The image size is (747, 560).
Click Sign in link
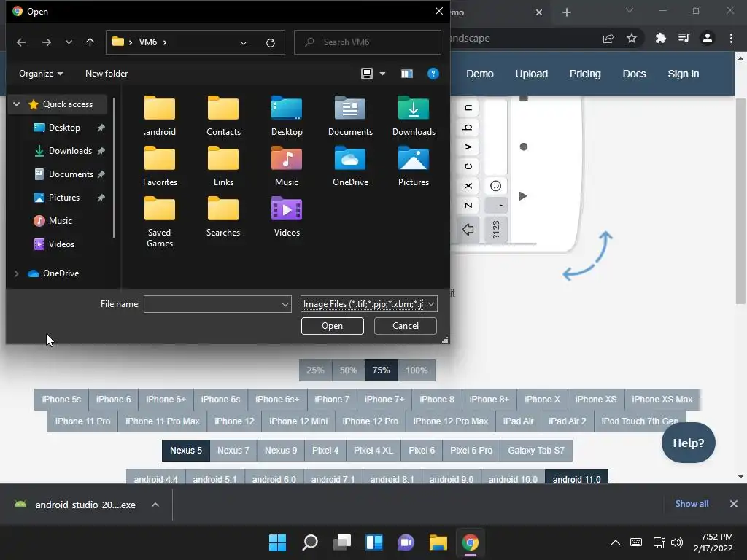683,74
